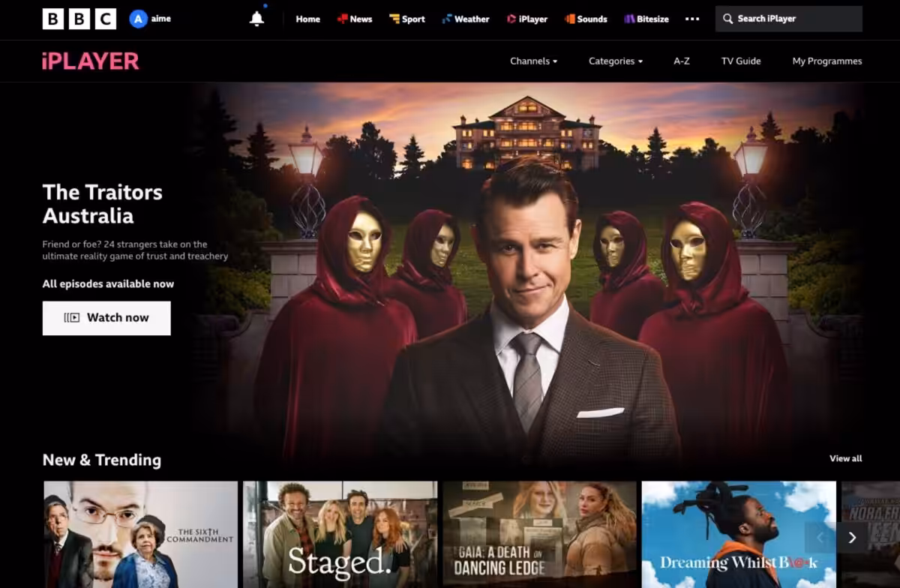
Task: Open the Staged thumbnail
Action: point(340,535)
